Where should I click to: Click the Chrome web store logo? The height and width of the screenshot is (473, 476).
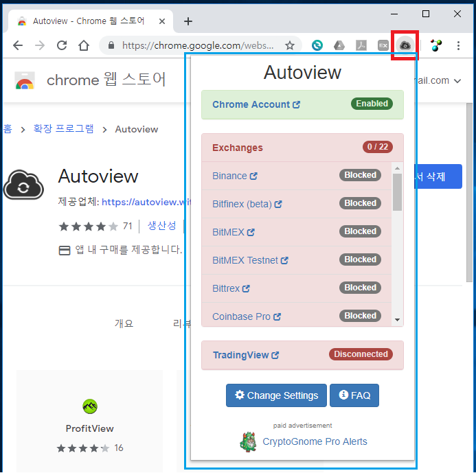pyautogui.click(x=25, y=80)
